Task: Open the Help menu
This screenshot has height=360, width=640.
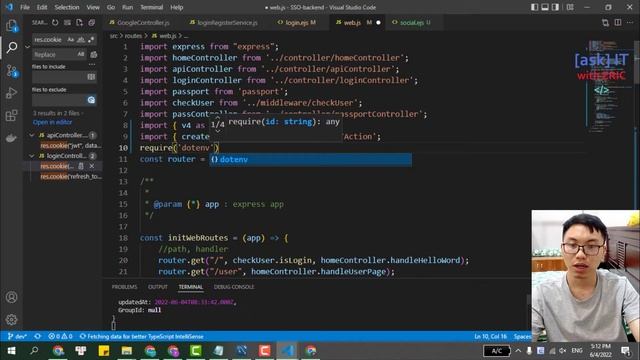Action: click(x=177, y=7)
